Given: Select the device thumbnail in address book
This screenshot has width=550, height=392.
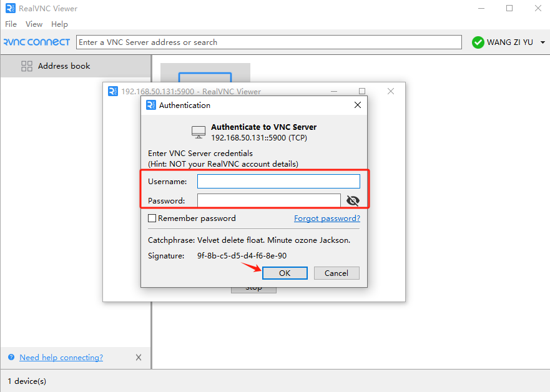Looking at the screenshot, I should (x=205, y=72).
